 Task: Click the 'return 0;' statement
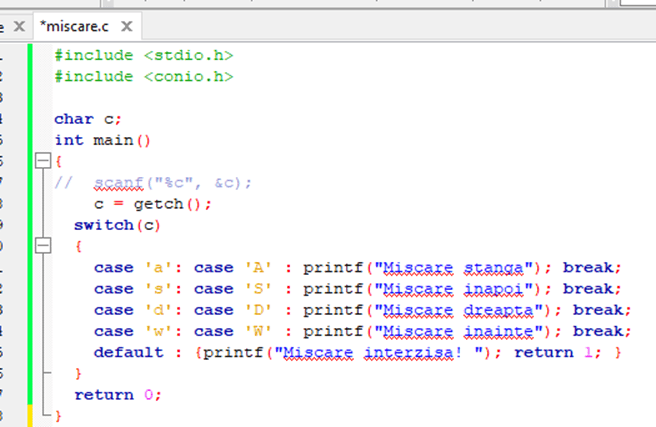(117, 394)
